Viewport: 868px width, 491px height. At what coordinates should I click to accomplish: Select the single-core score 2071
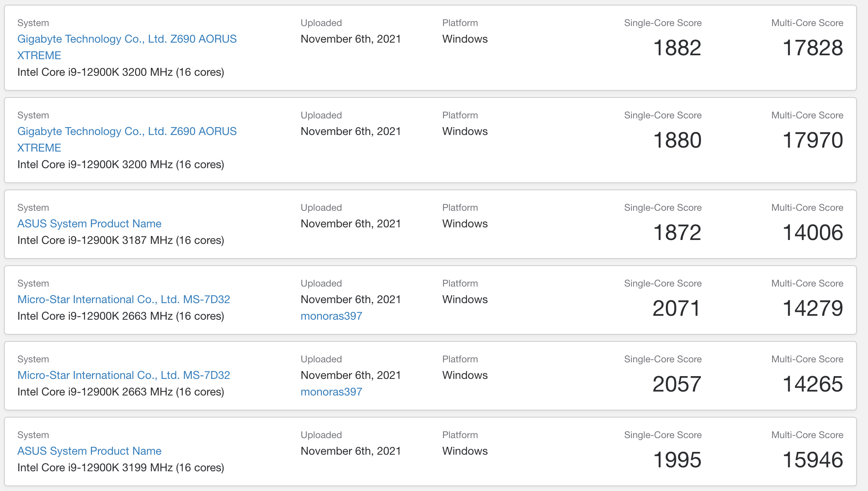(x=676, y=309)
